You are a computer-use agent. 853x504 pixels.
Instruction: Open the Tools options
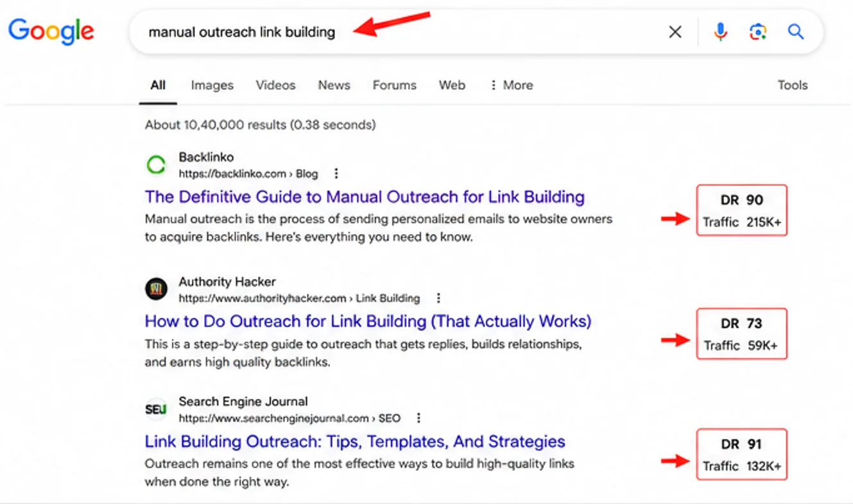793,85
